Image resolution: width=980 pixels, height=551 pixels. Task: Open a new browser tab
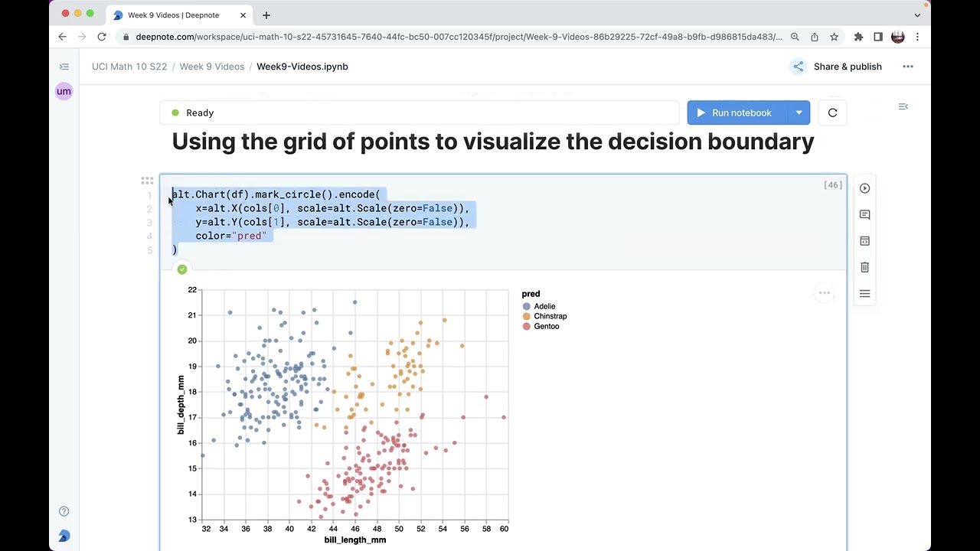pos(266,15)
